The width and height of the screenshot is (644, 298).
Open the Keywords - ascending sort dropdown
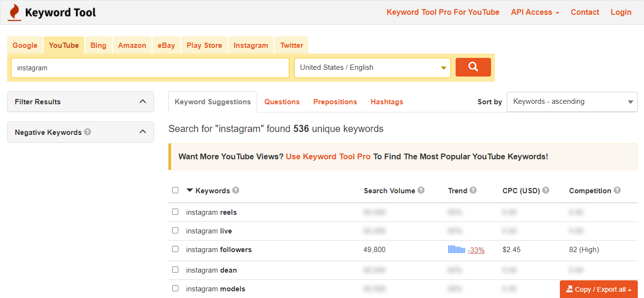tap(572, 101)
